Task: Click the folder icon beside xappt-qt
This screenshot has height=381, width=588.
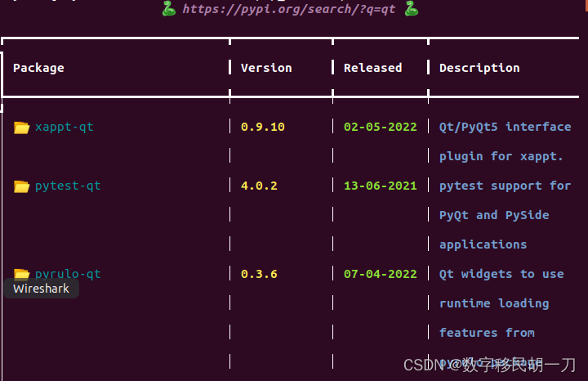Action: click(x=21, y=128)
